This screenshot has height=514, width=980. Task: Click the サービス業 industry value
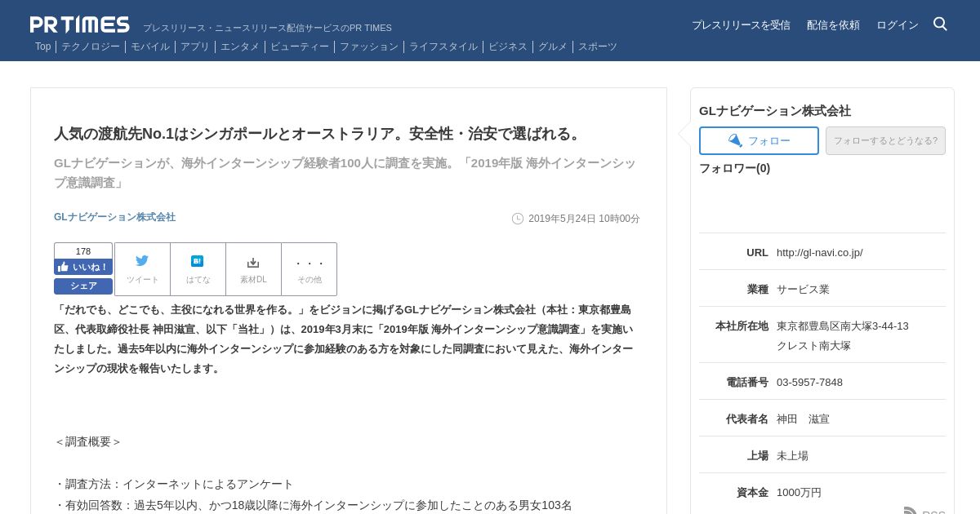803,290
